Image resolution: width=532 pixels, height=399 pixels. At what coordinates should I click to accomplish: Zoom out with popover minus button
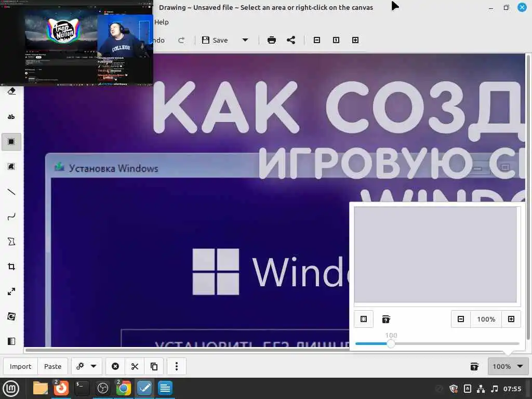coord(461,320)
